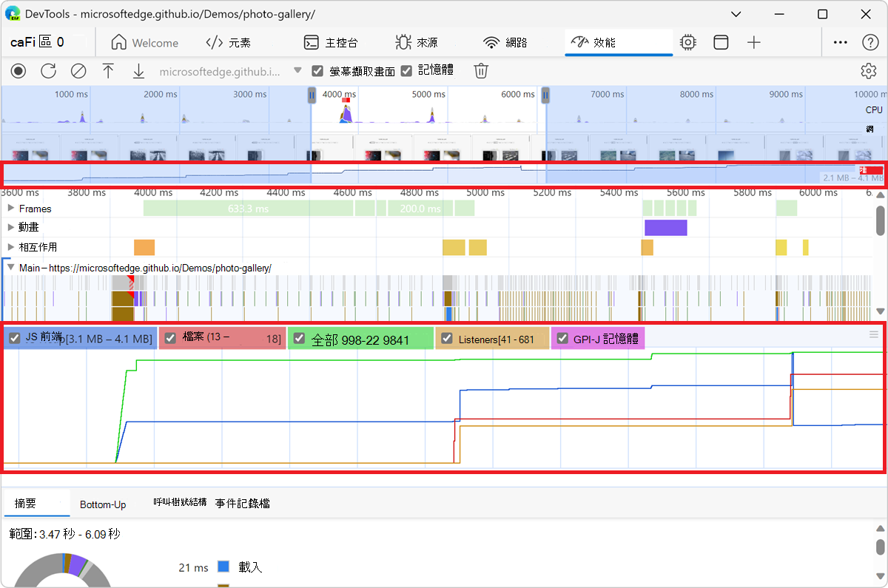Open the memory counters pane menu icon
Screen dimensions: 888x588
coord(874,335)
